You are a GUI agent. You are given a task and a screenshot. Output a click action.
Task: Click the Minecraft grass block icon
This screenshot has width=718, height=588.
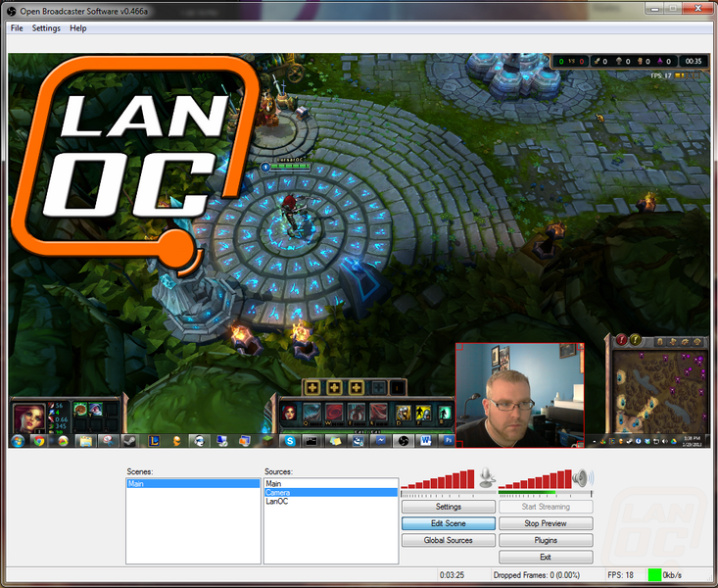[267, 441]
